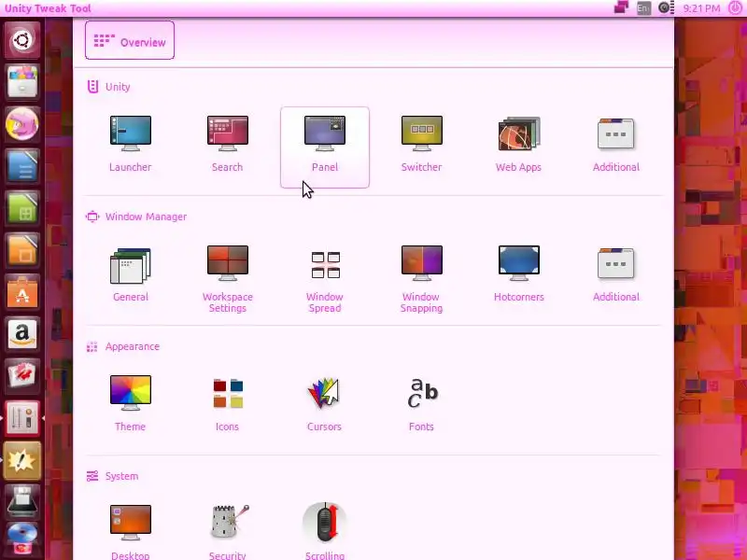Open General window manager settings
The height and width of the screenshot is (560, 747).
[130, 274]
